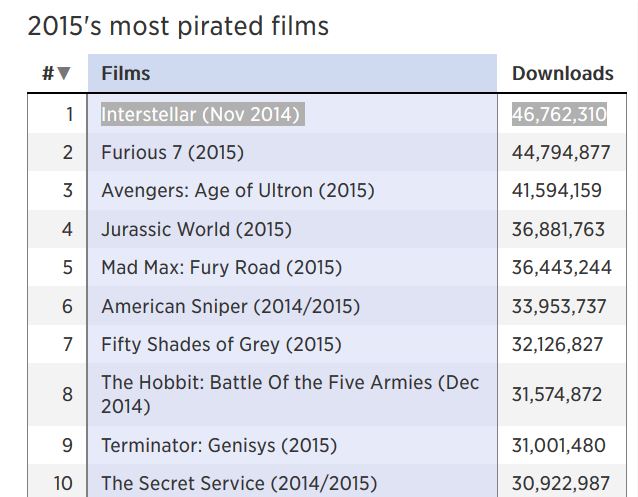638x497 pixels.
Task: Click the 31,001,480 downloads value
Action: pyautogui.click(x=559, y=445)
